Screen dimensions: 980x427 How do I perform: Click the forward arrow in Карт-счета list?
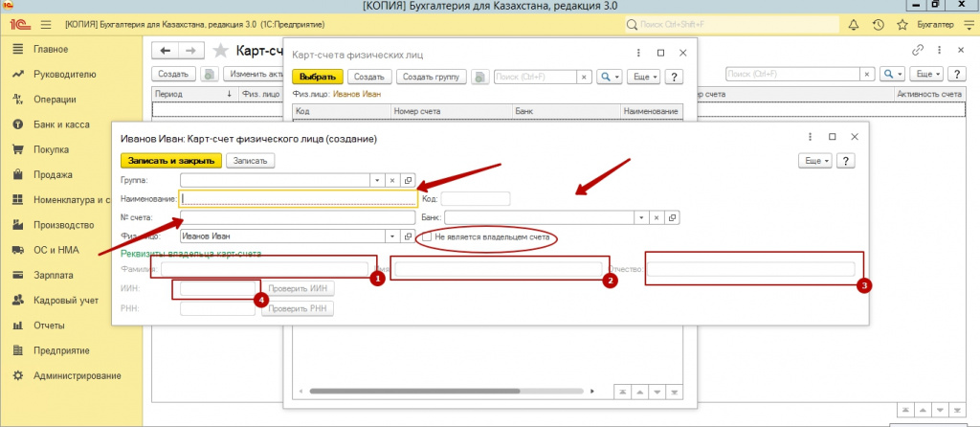click(x=191, y=51)
